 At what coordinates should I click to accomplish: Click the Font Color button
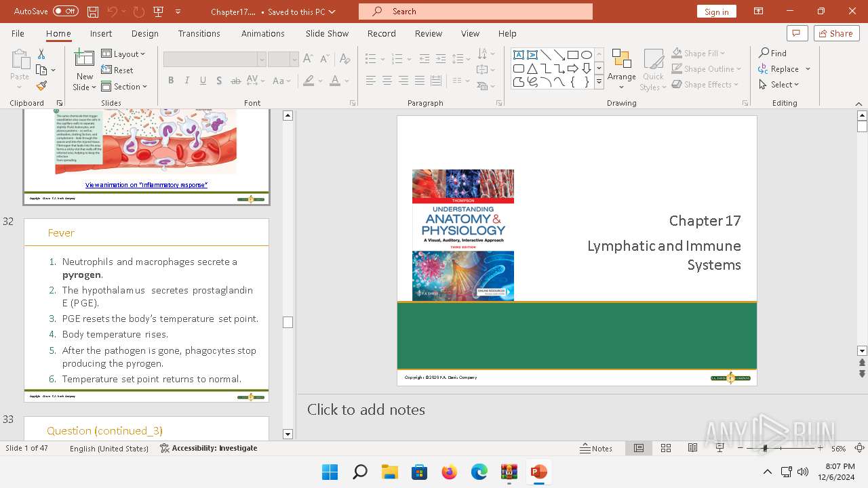pos(334,81)
